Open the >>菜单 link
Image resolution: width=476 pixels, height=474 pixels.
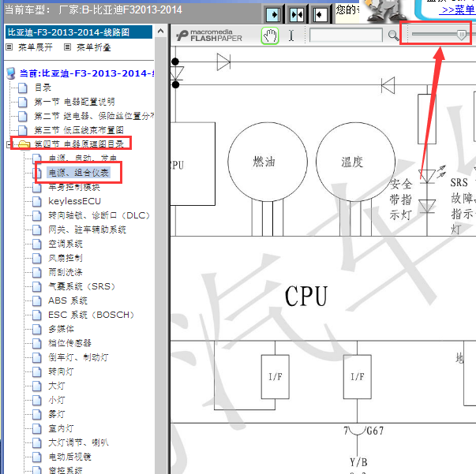point(459,10)
